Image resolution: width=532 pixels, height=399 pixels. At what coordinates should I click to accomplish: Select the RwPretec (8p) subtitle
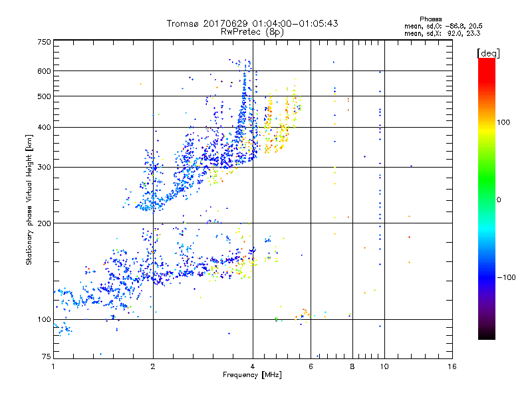point(253,31)
